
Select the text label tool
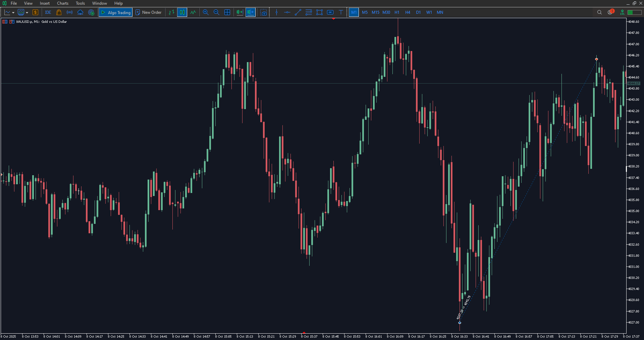click(341, 12)
